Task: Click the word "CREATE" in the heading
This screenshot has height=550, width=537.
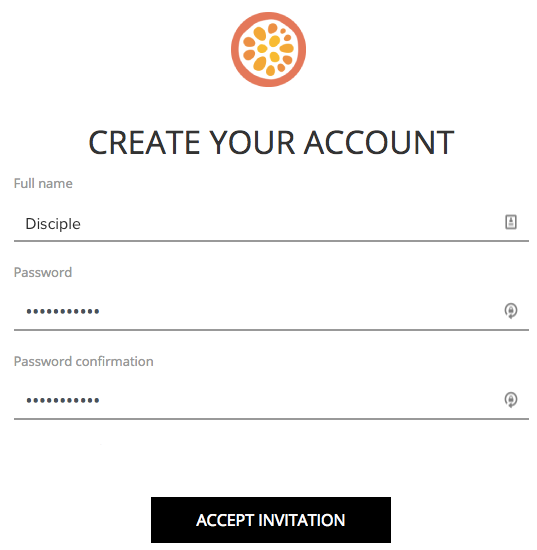Action: click(x=144, y=142)
